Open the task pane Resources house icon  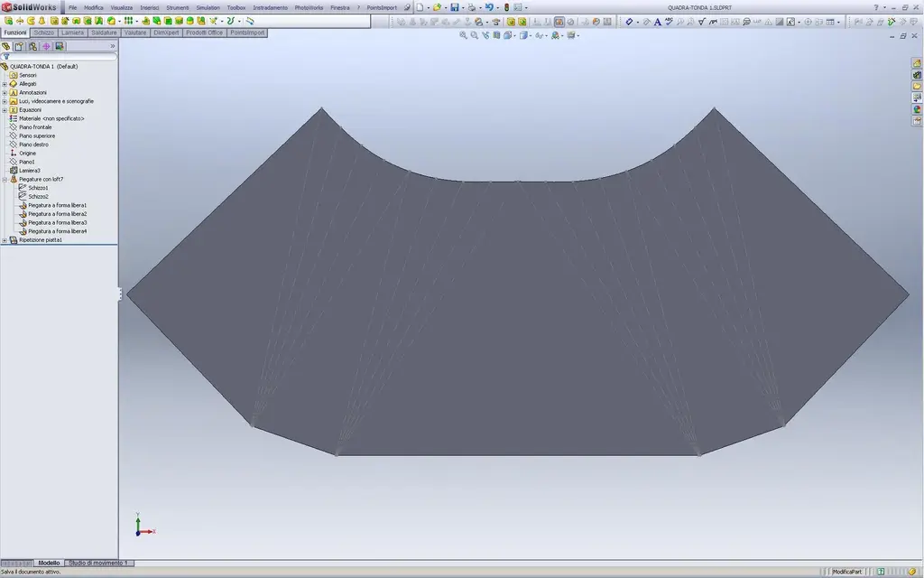point(917,63)
